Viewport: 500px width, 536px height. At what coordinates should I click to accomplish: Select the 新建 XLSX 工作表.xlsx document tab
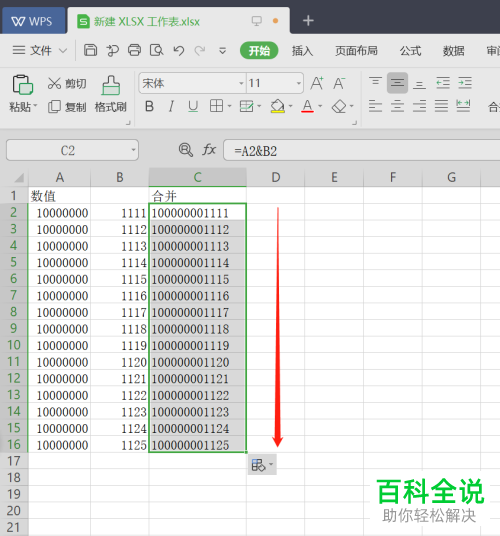point(178,21)
